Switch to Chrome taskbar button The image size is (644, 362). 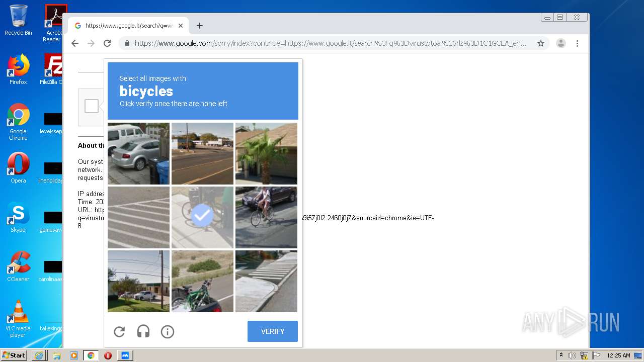tap(91, 355)
